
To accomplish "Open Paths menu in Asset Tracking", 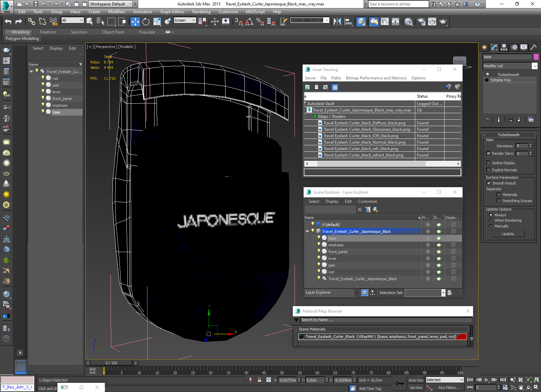I will click(336, 78).
